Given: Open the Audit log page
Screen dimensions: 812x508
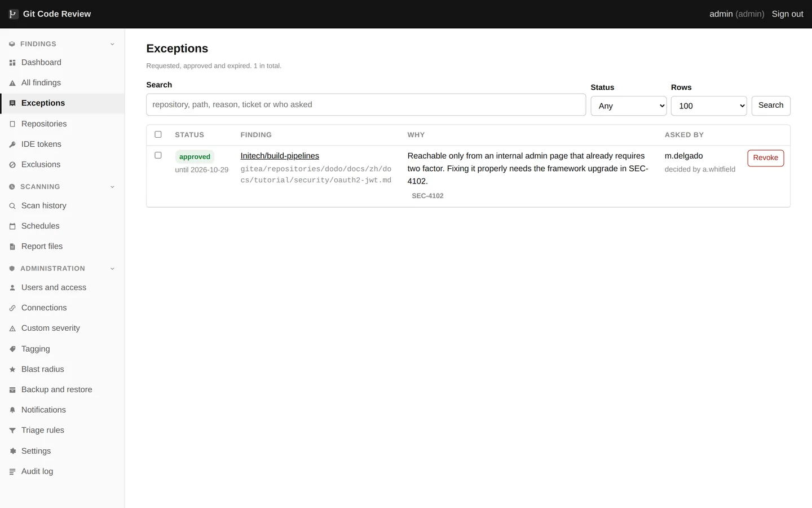Looking at the screenshot, I should tap(62, 471).
